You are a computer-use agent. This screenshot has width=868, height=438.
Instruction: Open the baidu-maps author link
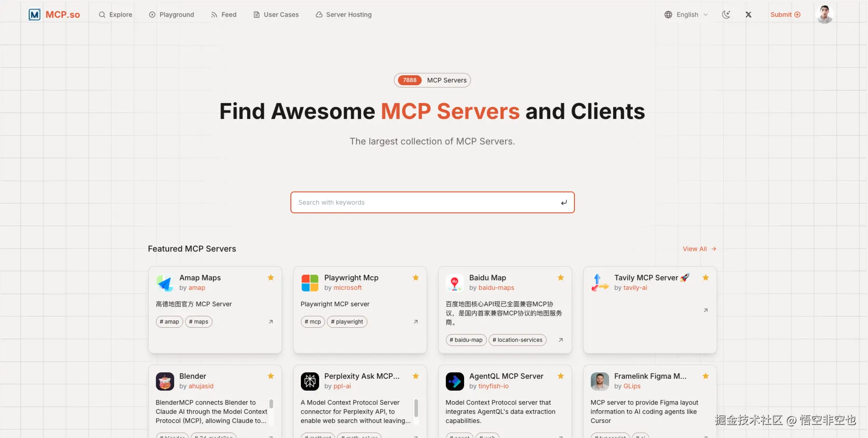[496, 288]
